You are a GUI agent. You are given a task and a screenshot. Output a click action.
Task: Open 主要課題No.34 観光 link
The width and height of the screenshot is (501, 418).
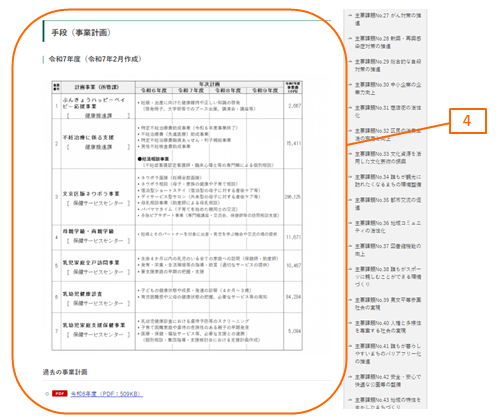[x=388, y=180]
